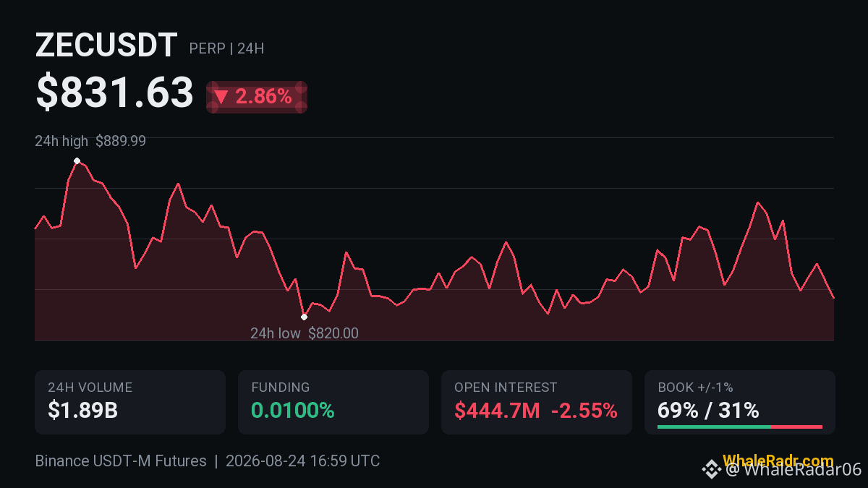
Task: Click the OPEN INTEREST card heading
Action: point(506,388)
